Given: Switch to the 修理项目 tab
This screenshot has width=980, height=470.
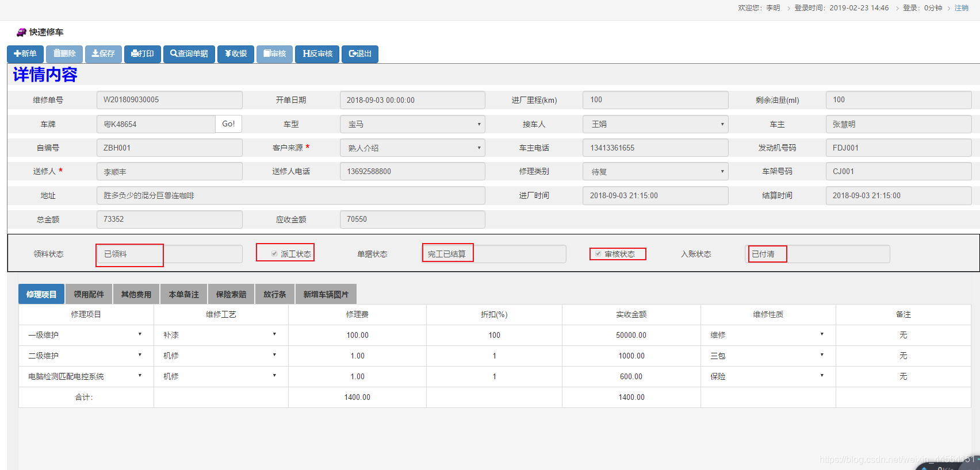Looking at the screenshot, I should coord(41,294).
